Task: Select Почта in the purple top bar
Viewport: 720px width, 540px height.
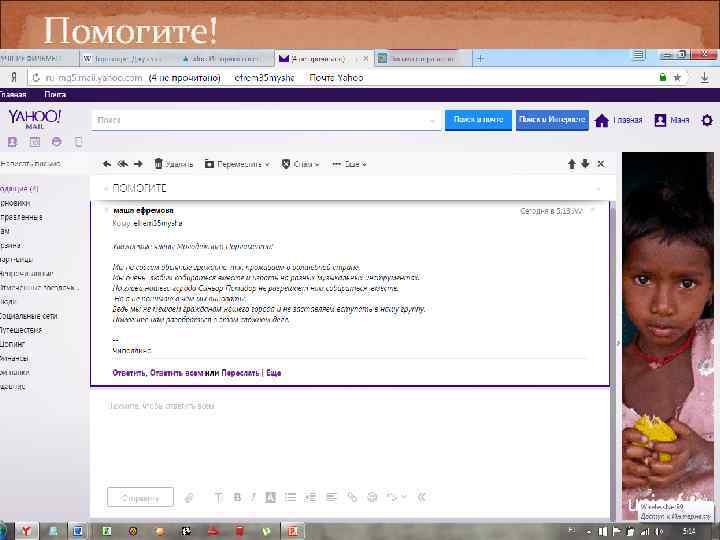Action: (55, 95)
